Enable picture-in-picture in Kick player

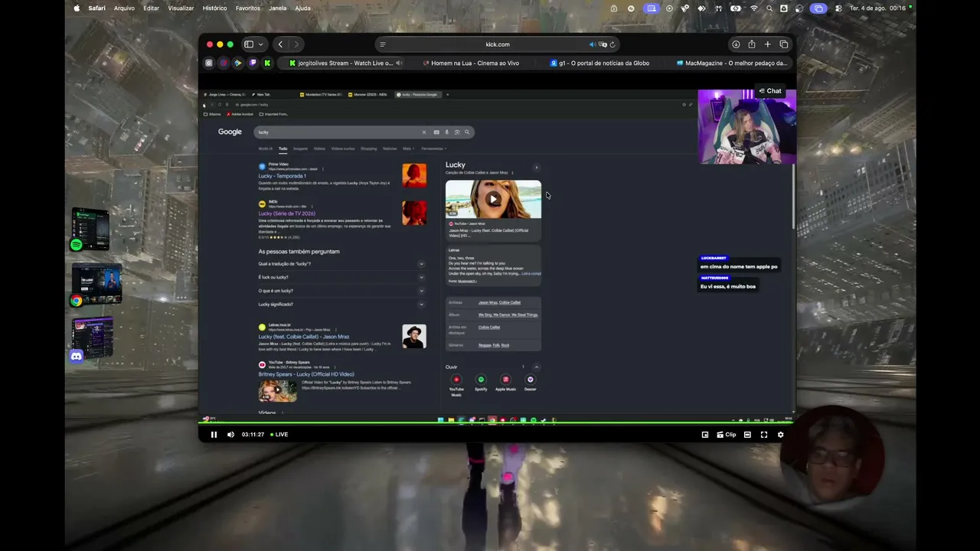[x=705, y=435]
